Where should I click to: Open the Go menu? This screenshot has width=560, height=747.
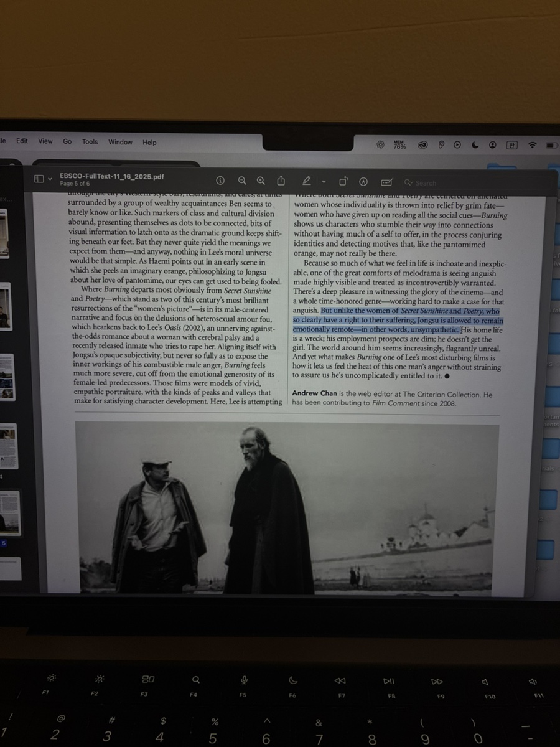pyautogui.click(x=67, y=141)
